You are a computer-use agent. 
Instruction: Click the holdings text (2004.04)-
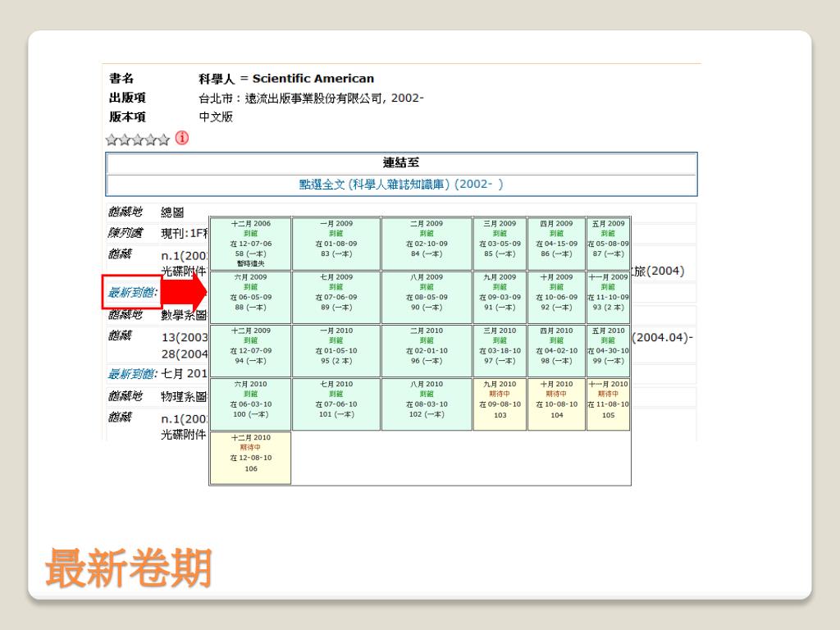point(663,337)
